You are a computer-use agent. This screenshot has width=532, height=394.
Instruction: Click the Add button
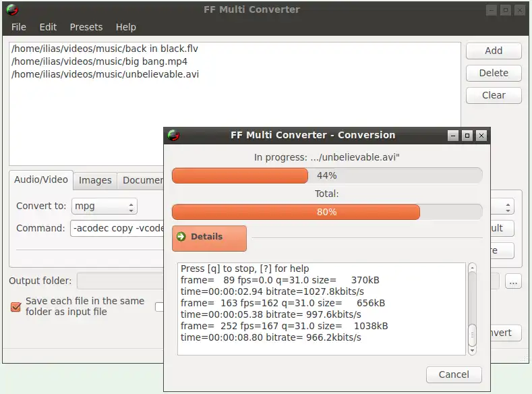point(494,51)
